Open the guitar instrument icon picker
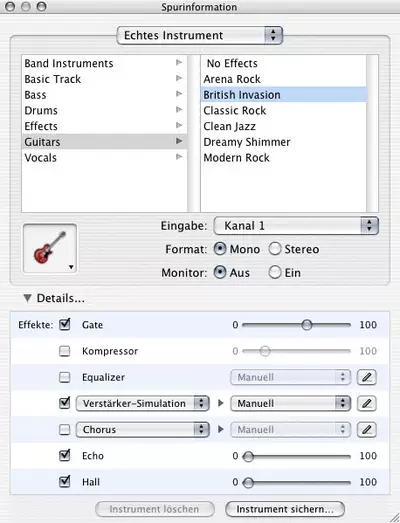 [50, 249]
